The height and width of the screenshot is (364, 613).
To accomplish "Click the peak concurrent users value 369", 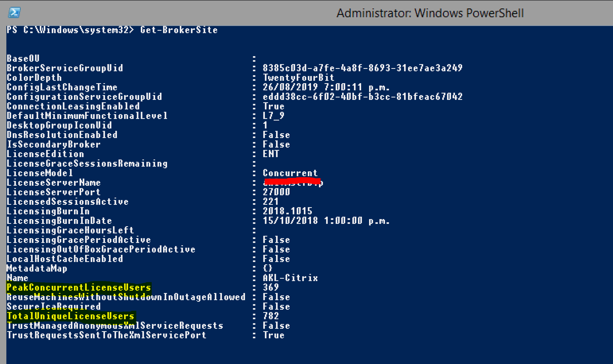I will [x=271, y=287].
